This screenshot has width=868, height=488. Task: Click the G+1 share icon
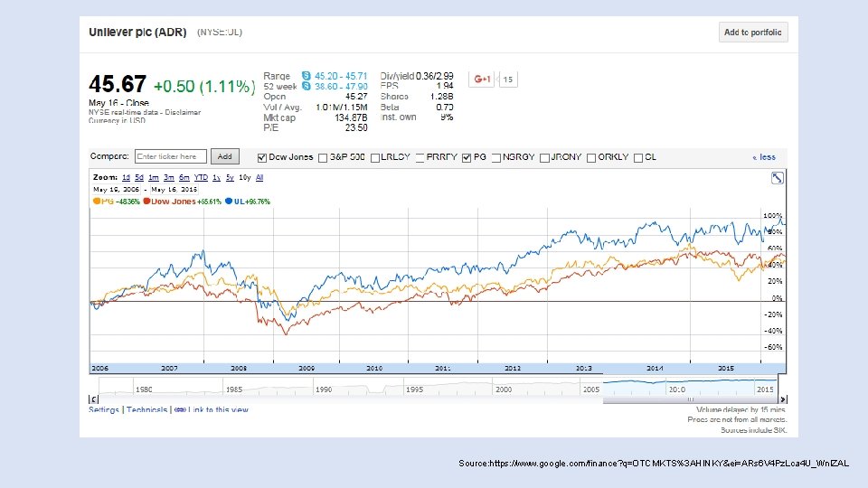coord(482,80)
